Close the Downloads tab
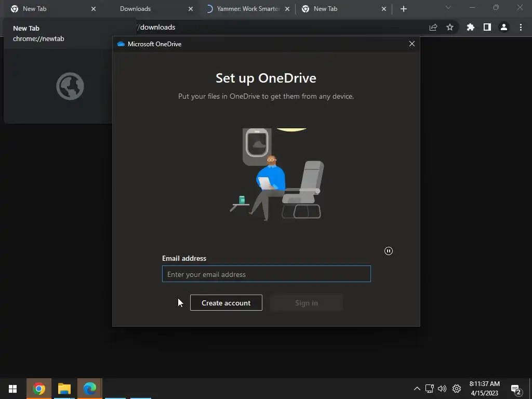The height and width of the screenshot is (399, 532). pyautogui.click(x=191, y=9)
